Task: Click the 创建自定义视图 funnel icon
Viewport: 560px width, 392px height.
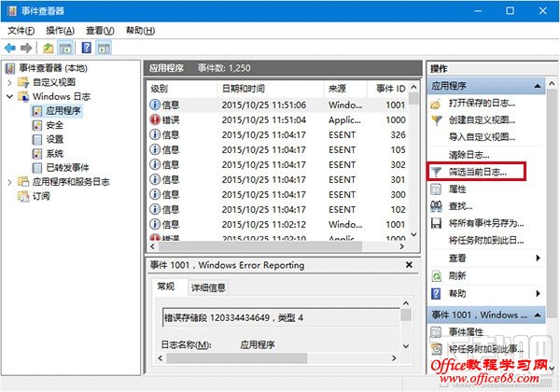Action: click(x=437, y=120)
